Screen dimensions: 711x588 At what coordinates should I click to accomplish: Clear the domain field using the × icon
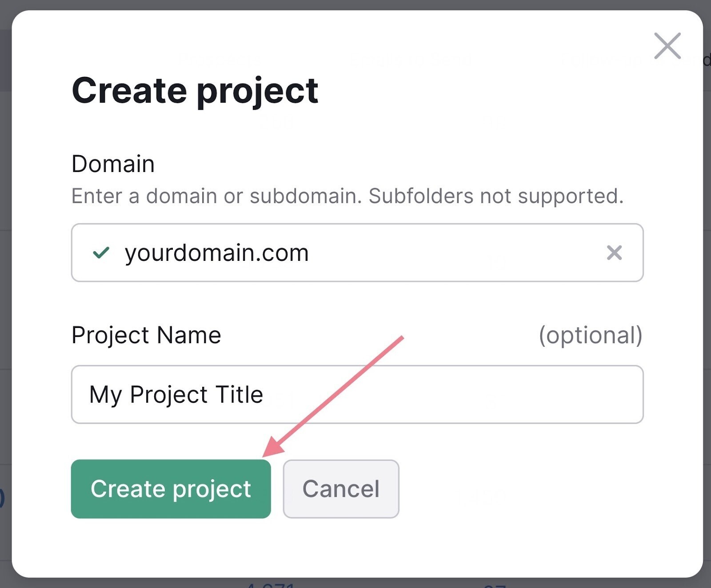(x=614, y=252)
